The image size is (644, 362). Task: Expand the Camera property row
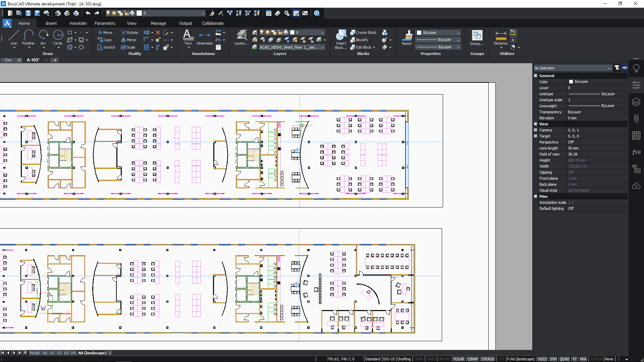(x=536, y=130)
